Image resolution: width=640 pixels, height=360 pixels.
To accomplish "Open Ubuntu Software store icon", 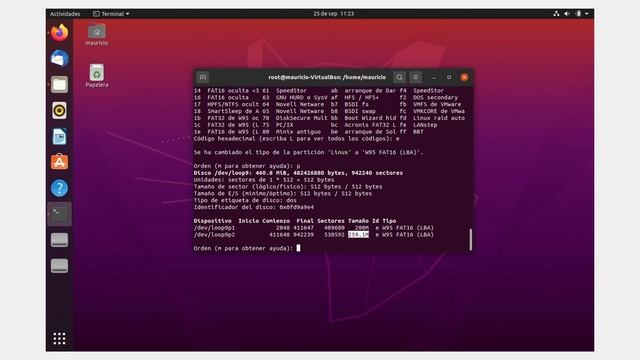I will 60,162.
